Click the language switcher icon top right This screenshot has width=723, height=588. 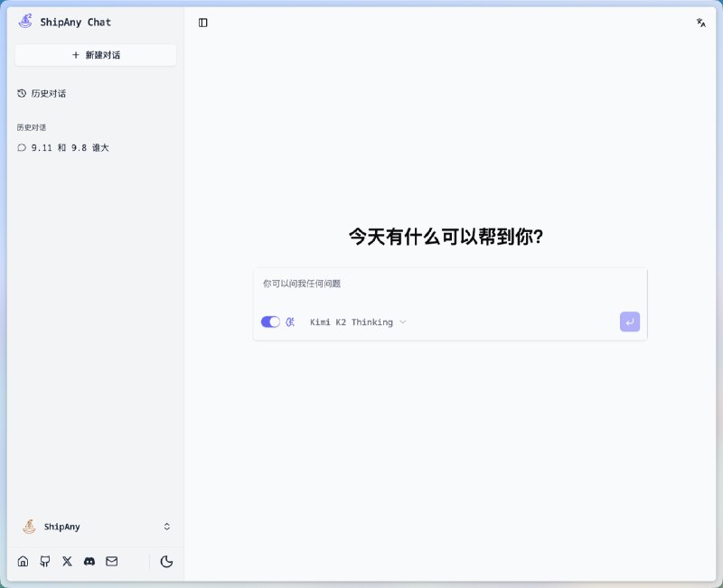(701, 23)
